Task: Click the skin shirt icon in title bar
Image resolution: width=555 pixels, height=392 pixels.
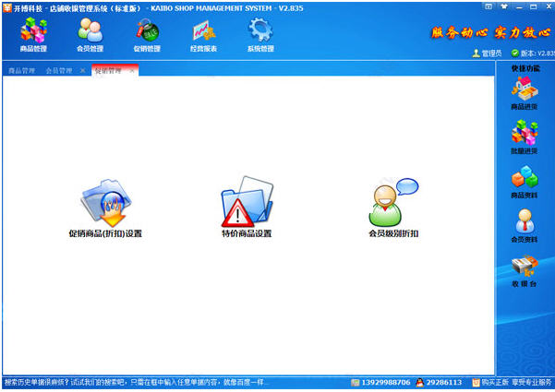Action: [x=504, y=6]
